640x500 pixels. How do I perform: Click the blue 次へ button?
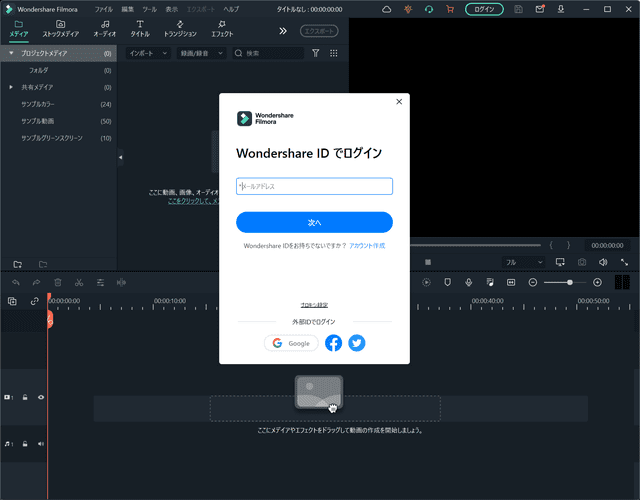[x=314, y=222]
